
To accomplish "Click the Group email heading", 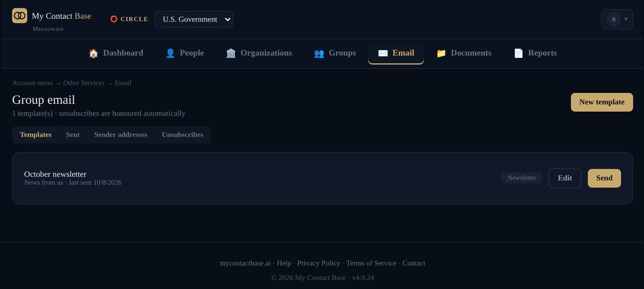I will coord(44,100).
